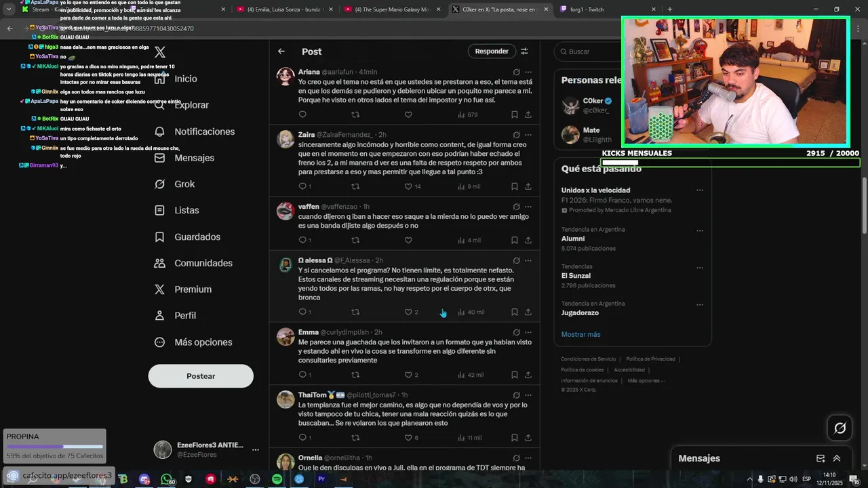This screenshot has width=868, height=488.
Task: Open more options on vaffen's post
Action: (528, 207)
